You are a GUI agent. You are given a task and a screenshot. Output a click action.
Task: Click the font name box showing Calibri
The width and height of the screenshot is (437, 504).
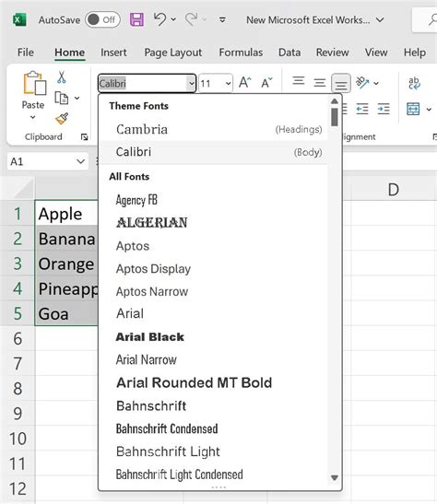point(142,84)
